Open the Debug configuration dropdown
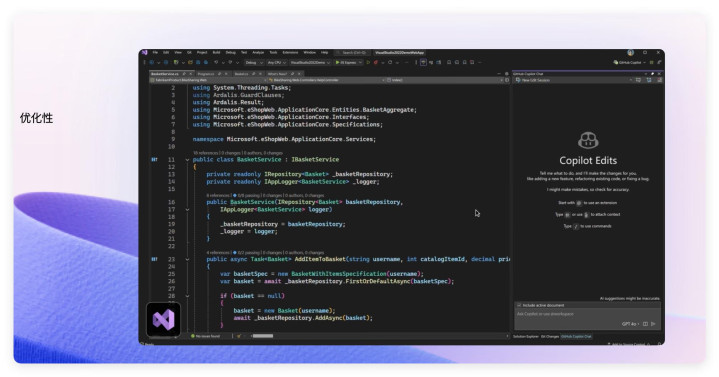 tap(254, 62)
